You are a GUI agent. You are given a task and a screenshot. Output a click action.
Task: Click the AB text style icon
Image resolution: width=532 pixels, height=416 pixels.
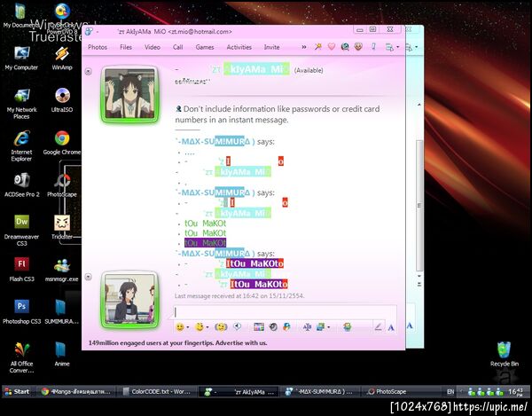tap(307, 327)
